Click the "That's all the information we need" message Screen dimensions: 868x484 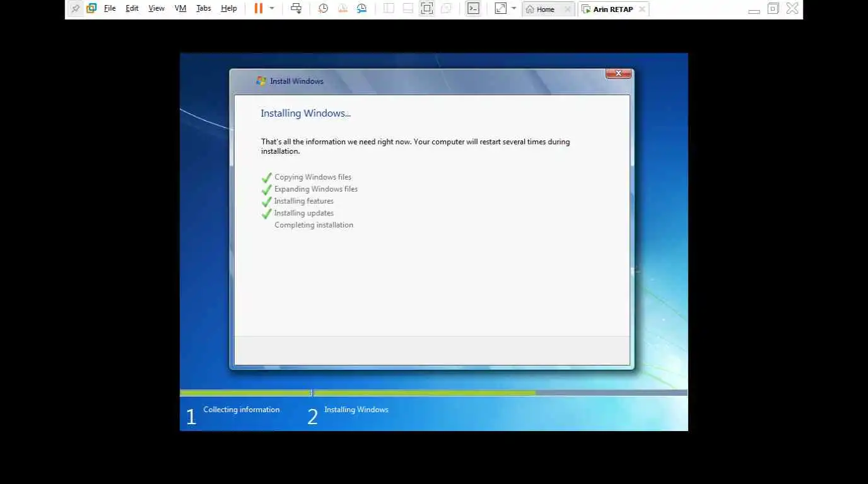click(416, 146)
